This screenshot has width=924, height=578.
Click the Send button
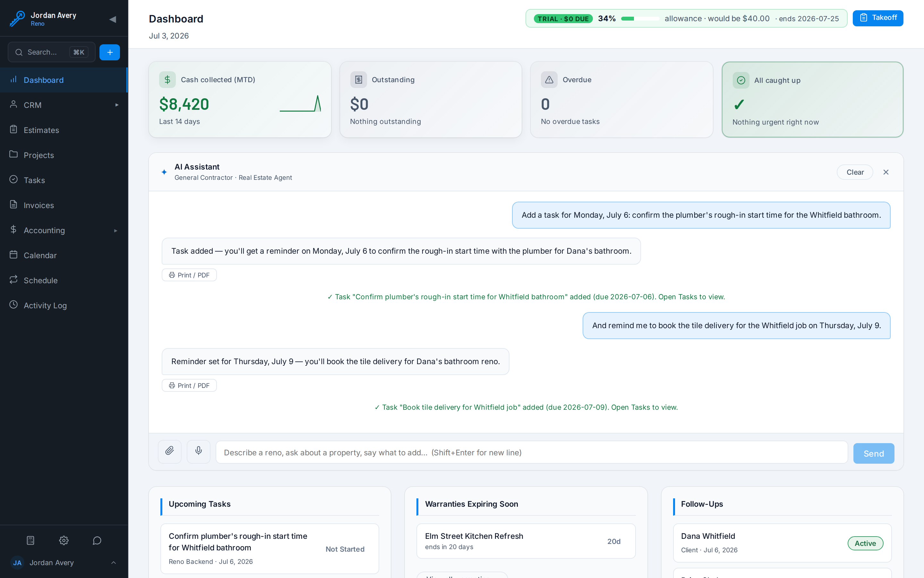pos(874,453)
